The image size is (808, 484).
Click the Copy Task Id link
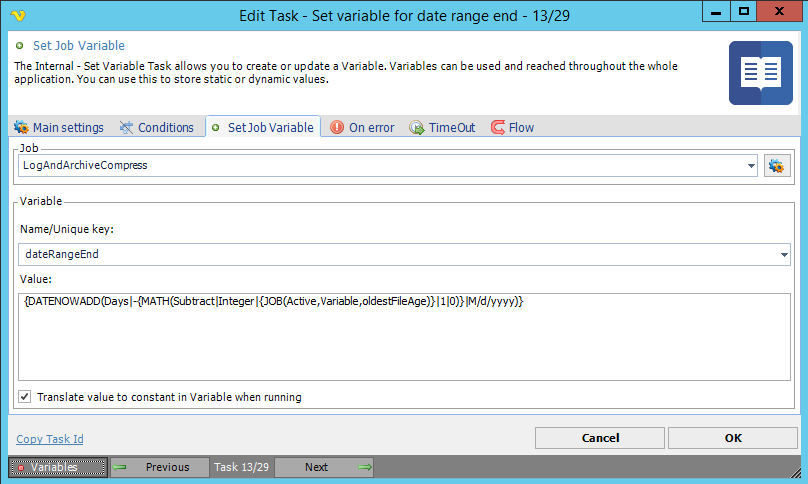point(50,439)
